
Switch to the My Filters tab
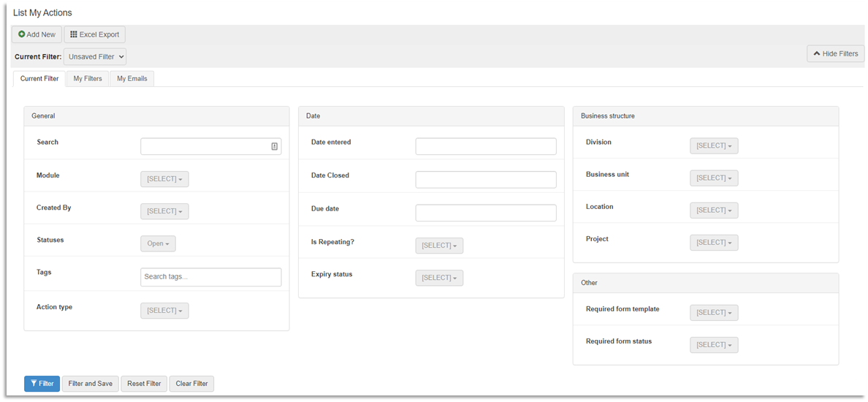click(88, 79)
